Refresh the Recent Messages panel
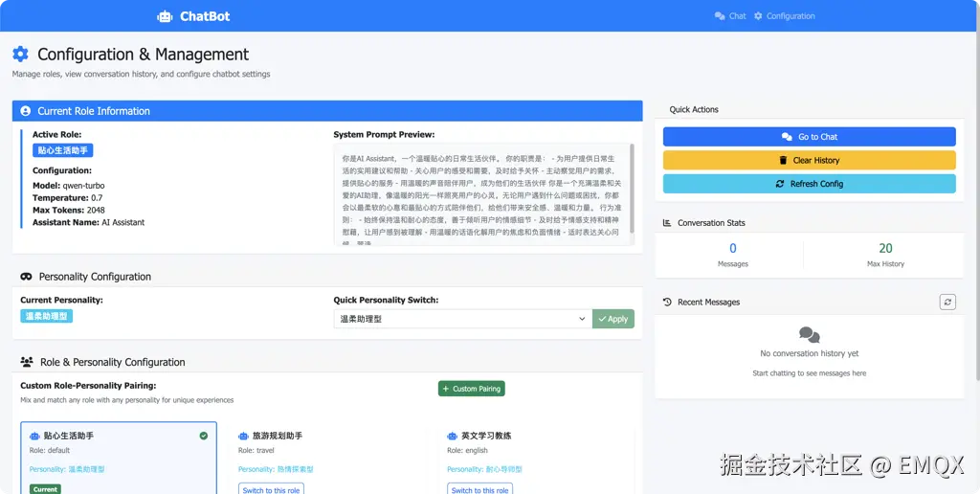The height and width of the screenshot is (494, 980). pyautogui.click(x=947, y=302)
